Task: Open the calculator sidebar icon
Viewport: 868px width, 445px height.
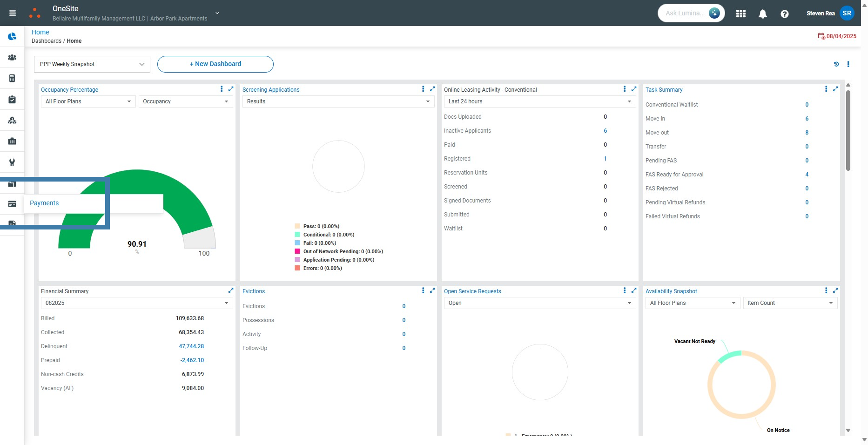Action: (12, 78)
